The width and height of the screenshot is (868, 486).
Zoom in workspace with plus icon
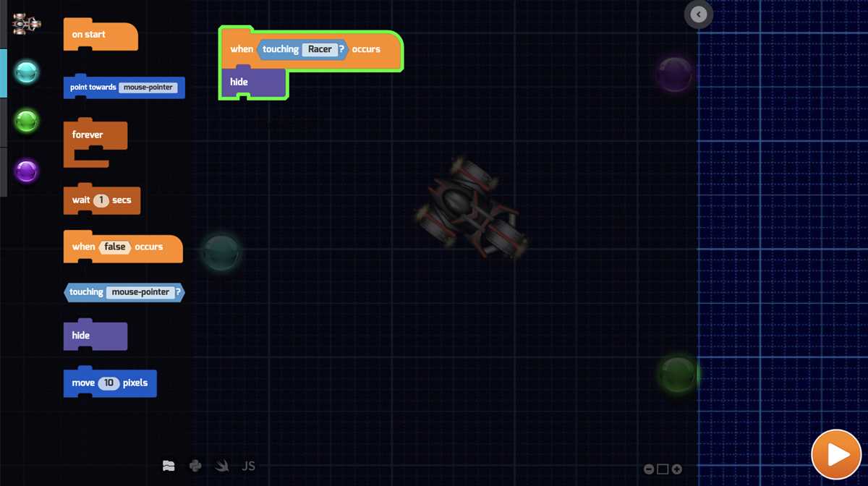click(676, 469)
